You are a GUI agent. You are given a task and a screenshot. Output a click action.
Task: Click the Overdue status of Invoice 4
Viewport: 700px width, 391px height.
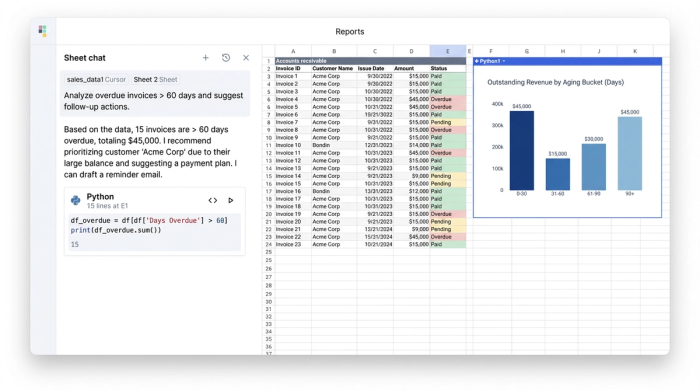click(x=448, y=99)
